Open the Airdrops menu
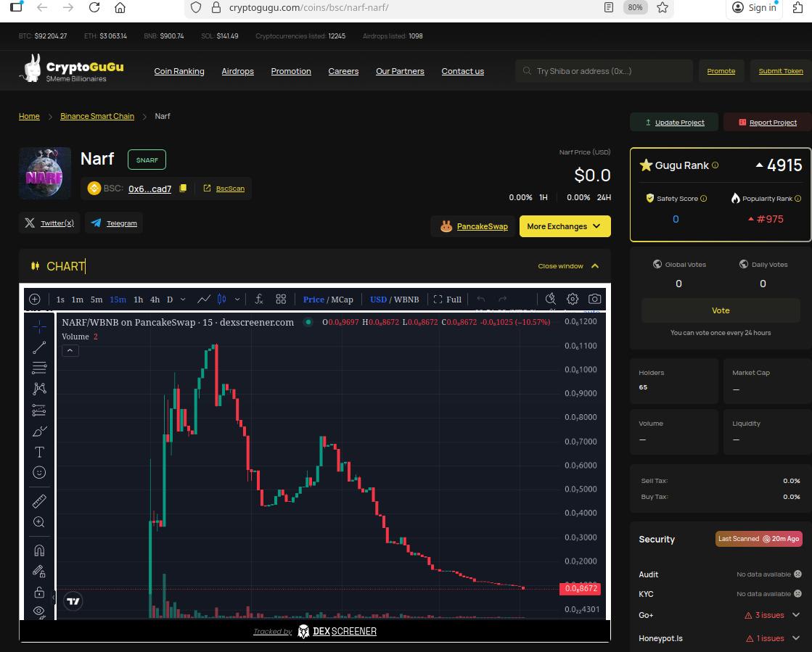This screenshot has width=812, height=652. pyautogui.click(x=237, y=70)
